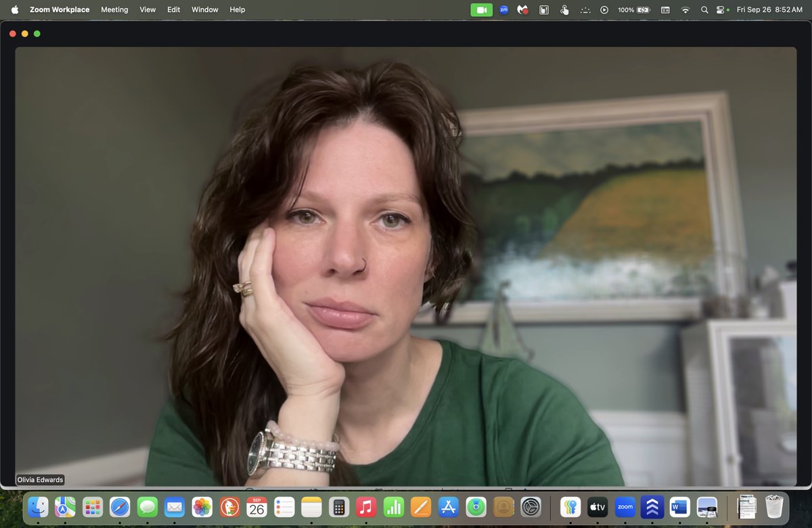Open Mail from the dock

click(x=175, y=506)
